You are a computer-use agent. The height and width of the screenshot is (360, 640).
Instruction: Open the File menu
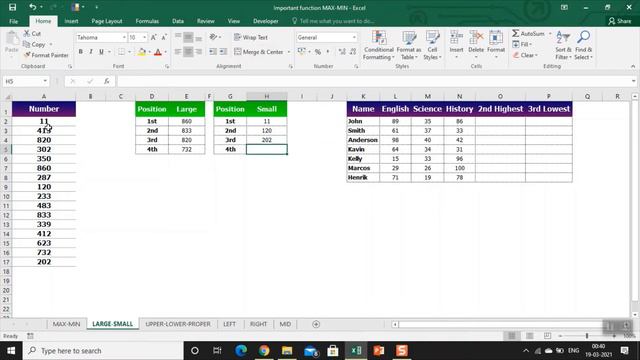[13, 21]
